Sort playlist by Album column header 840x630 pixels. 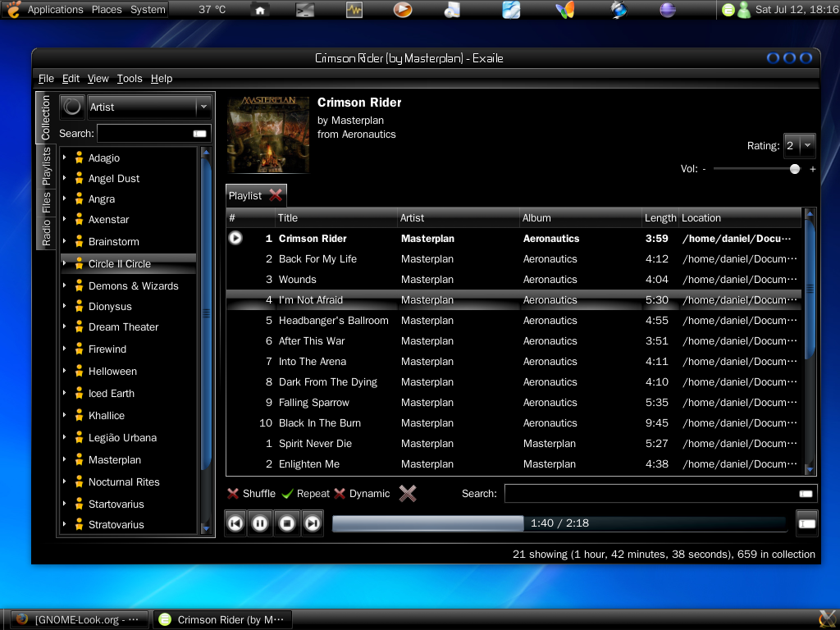(580, 217)
